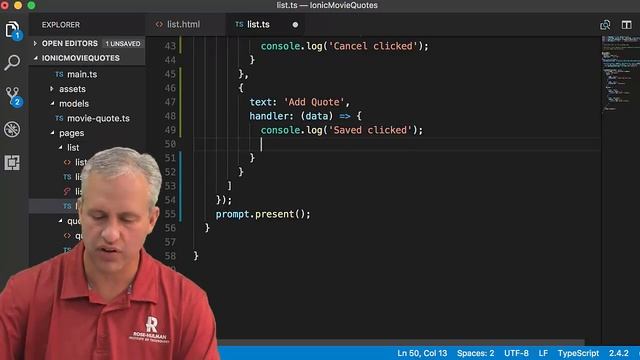Expand the assets folder

72,89
